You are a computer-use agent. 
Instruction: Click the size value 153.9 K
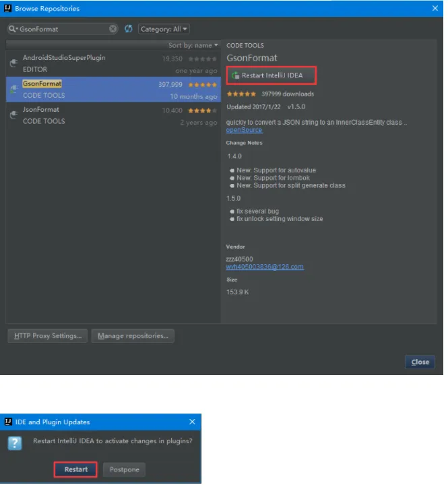[237, 292]
